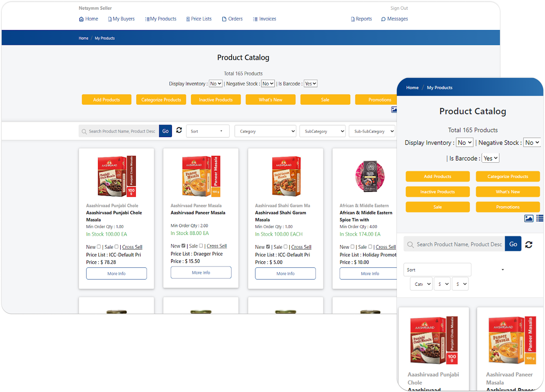Open Orders in the top navigation
545x392 pixels.
point(232,19)
